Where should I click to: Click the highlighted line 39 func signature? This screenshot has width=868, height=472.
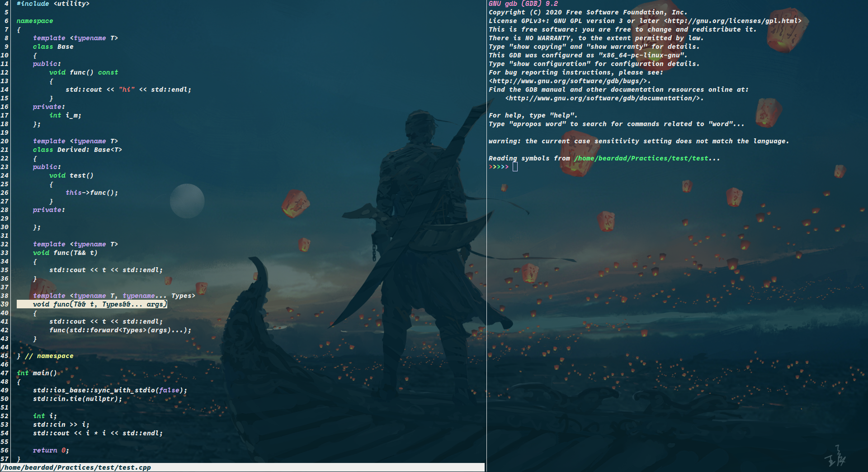pos(92,304)
